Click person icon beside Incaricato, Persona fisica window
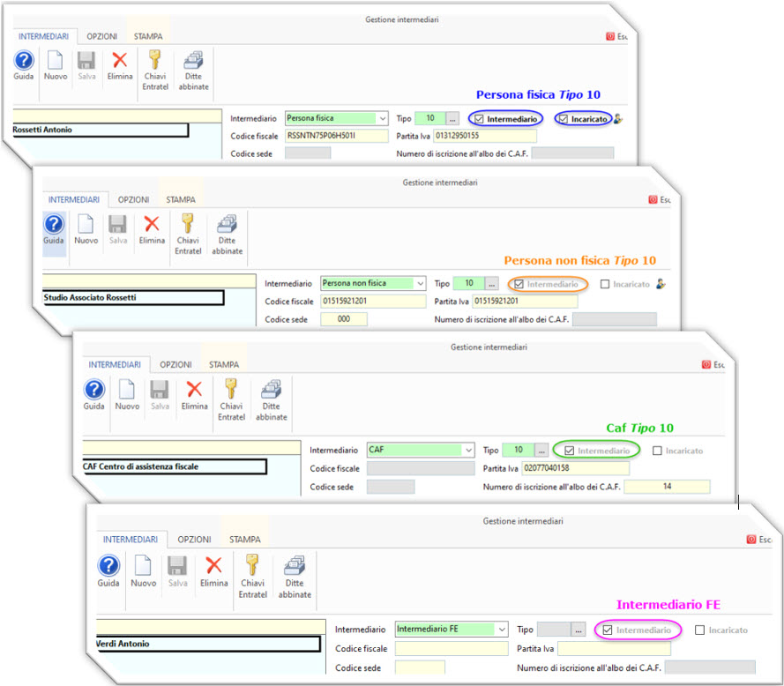 (x=618, y=119)
